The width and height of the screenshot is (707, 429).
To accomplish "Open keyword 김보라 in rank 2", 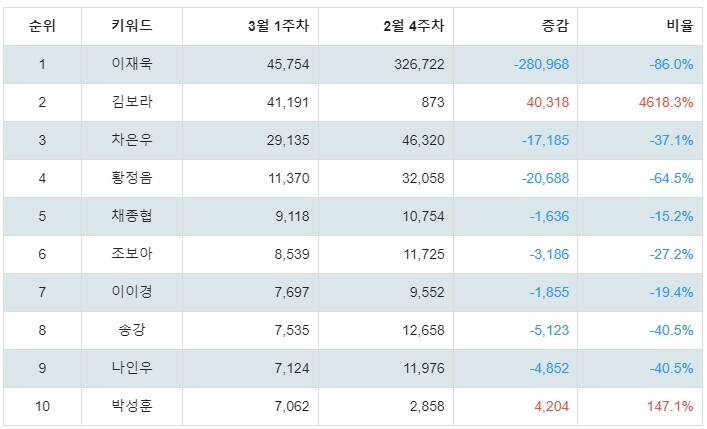I will pyautogui.click(x=132, y=101).
